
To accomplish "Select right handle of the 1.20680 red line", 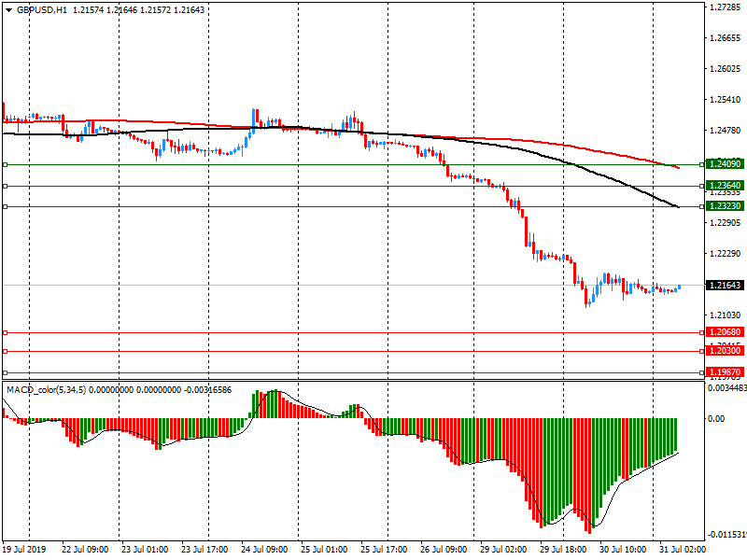I will click(702, 333).
